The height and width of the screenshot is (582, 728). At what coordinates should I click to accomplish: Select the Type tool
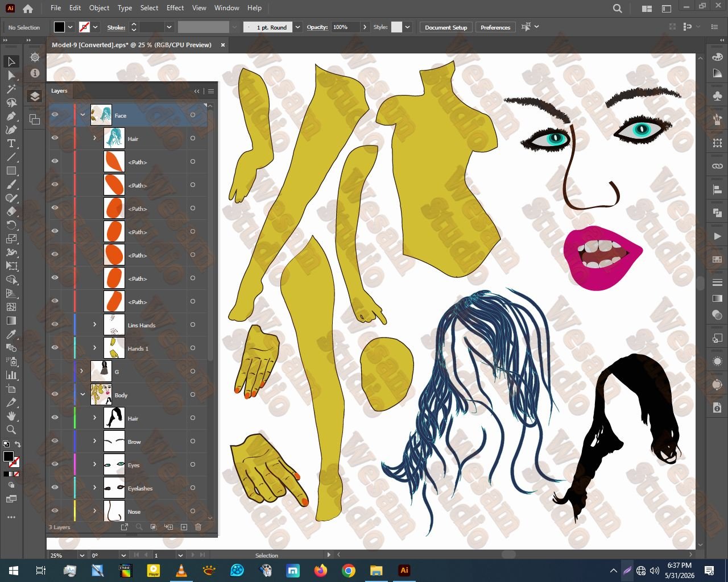(x=11, y=143)
